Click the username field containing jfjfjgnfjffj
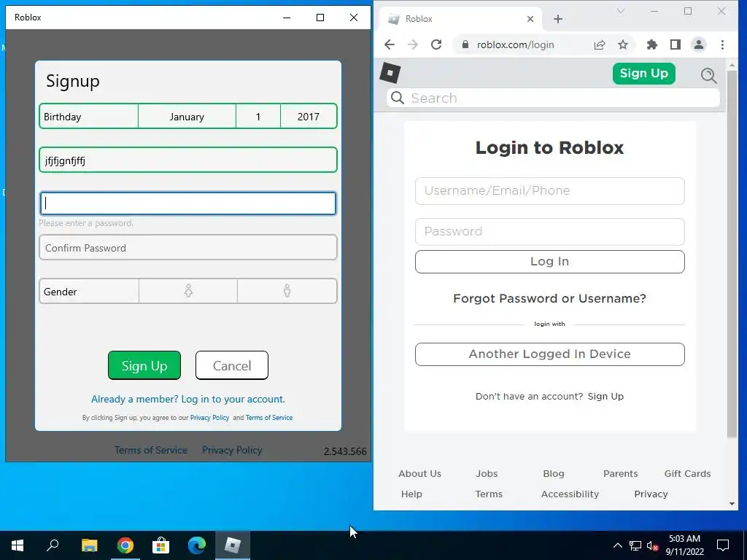Image resolution: width=747 pixels, height=560 pixels. point(188,160)
